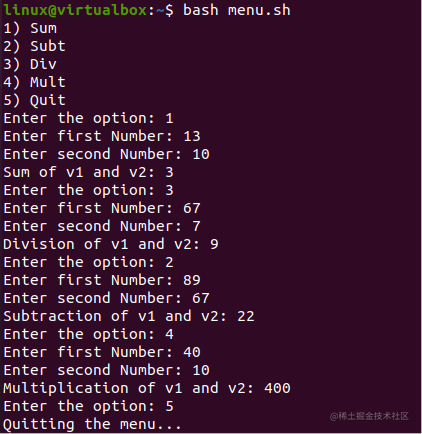Select the '3) Div' menu line
The image size is (422, 434).
coord(30,64)
